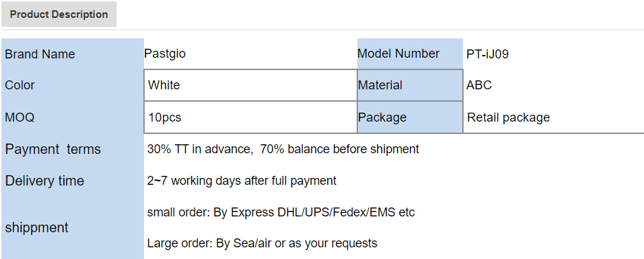Select the MOQ label cell
This screenshot has width=644, height=259.
pyautogui.click(x=73, y=117)
